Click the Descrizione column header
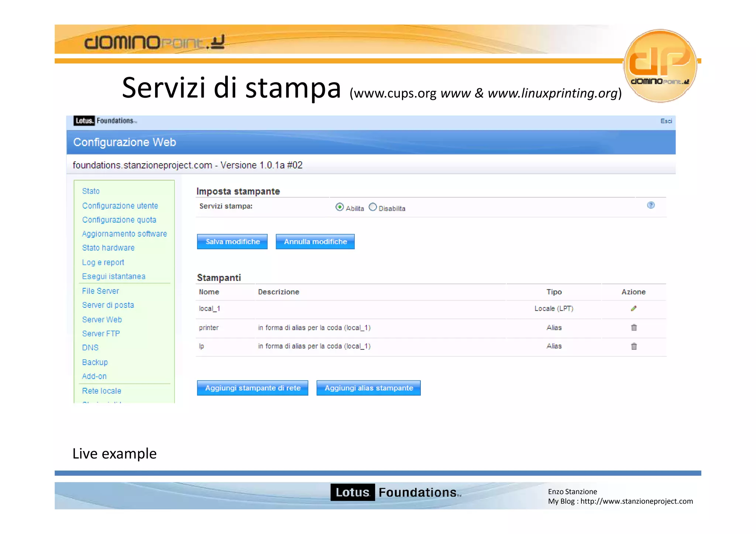Viewport: 756px width, 534px height. [x=279, y=292]
